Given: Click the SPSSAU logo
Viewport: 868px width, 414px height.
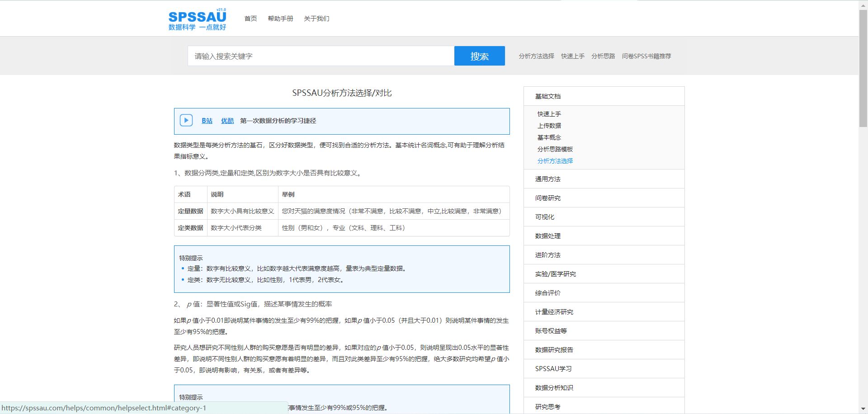Looking at the screenshot, I should coord(198,19).
